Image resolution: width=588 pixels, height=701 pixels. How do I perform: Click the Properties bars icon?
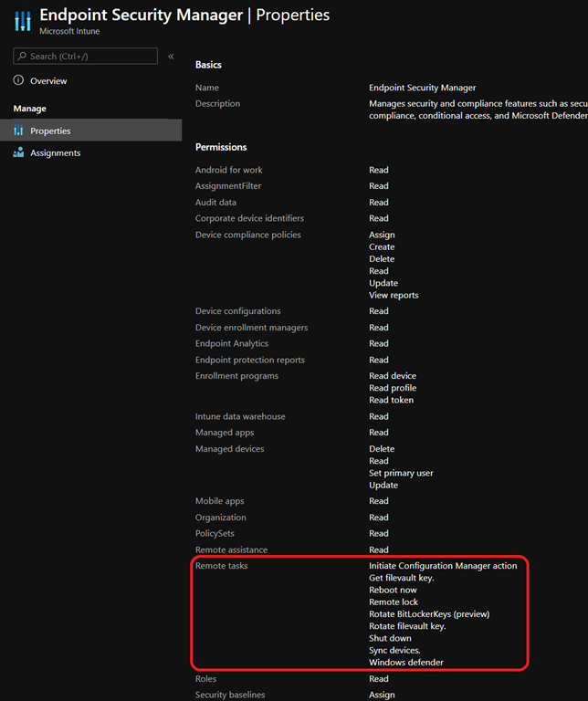(x=18, y=131)
